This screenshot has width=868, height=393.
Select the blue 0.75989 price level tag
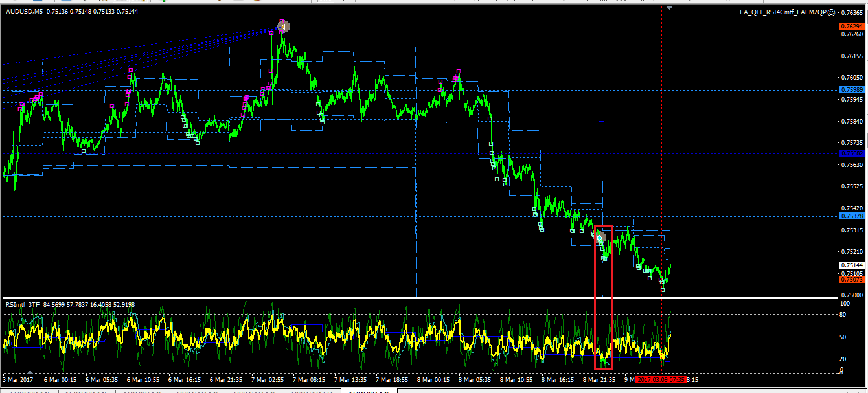click(851, 89)
